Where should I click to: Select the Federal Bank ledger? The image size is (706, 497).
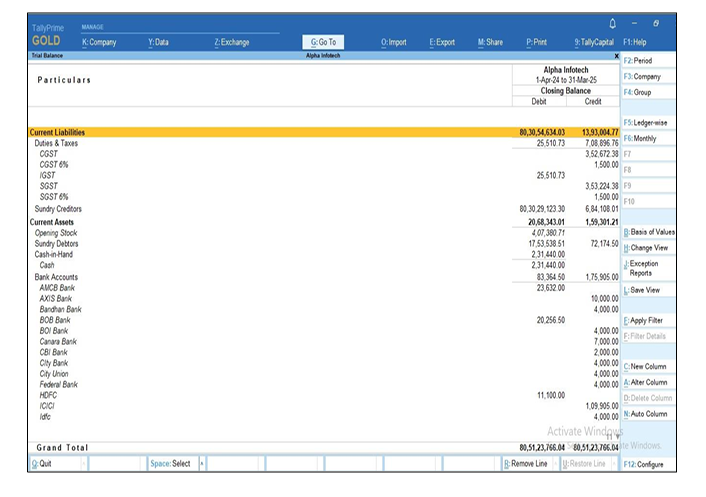(324, 384)
